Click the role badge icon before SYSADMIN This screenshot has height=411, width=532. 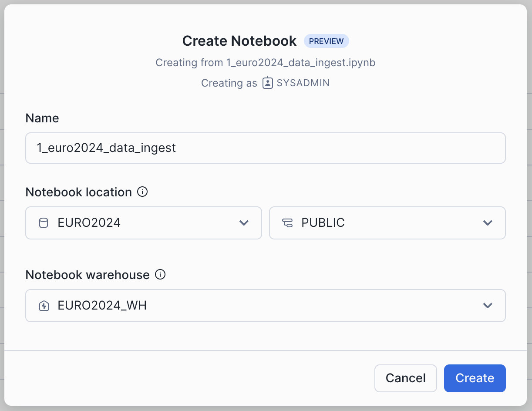point(267,83)
